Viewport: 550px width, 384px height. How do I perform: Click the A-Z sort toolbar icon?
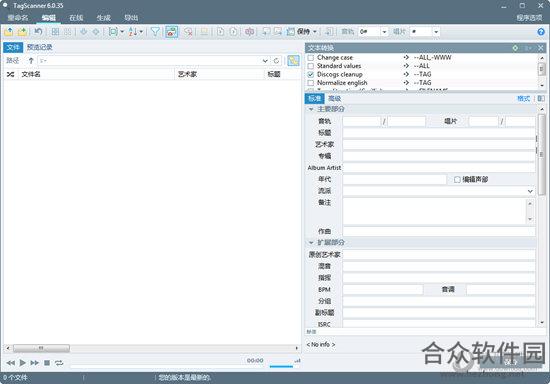click(x=133, y=32)
